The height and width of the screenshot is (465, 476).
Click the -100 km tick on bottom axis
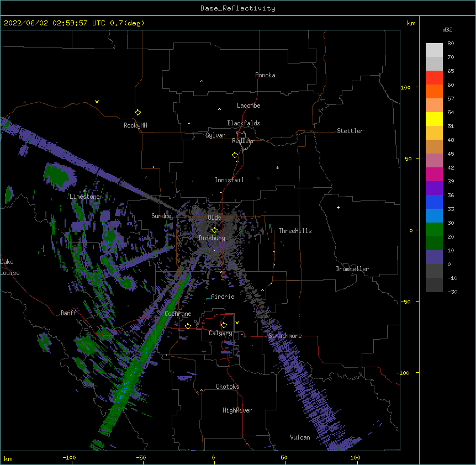[x=69, y=457]
